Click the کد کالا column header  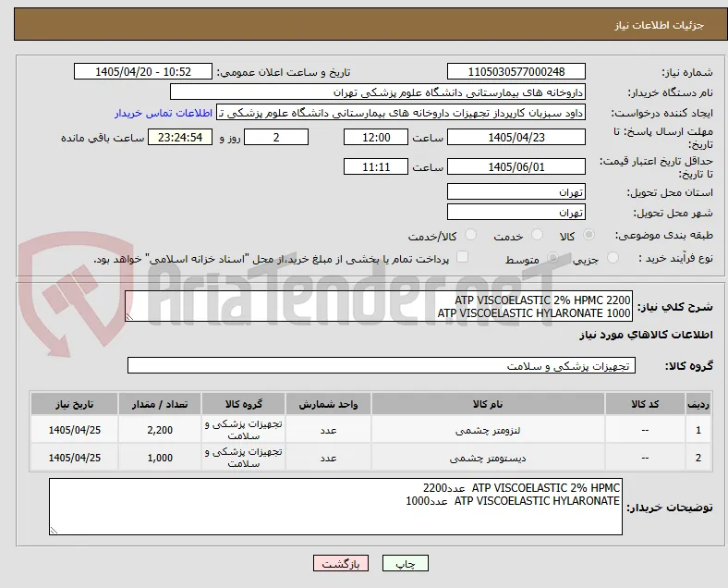tap(645, 404)
